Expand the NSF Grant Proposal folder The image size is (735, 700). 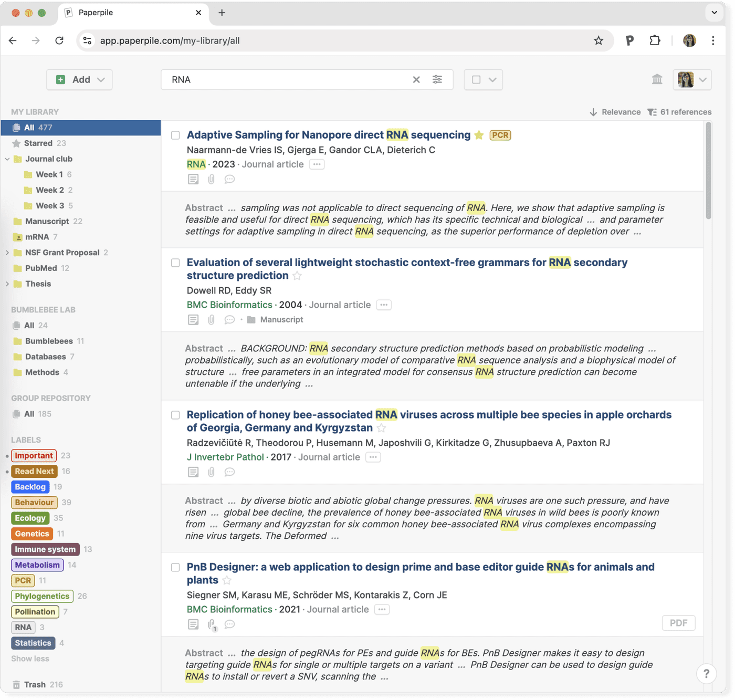pos(7,253)
